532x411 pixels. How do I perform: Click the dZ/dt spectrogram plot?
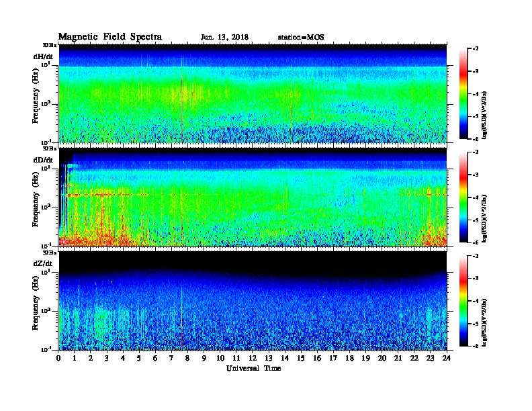pos(253,301)
